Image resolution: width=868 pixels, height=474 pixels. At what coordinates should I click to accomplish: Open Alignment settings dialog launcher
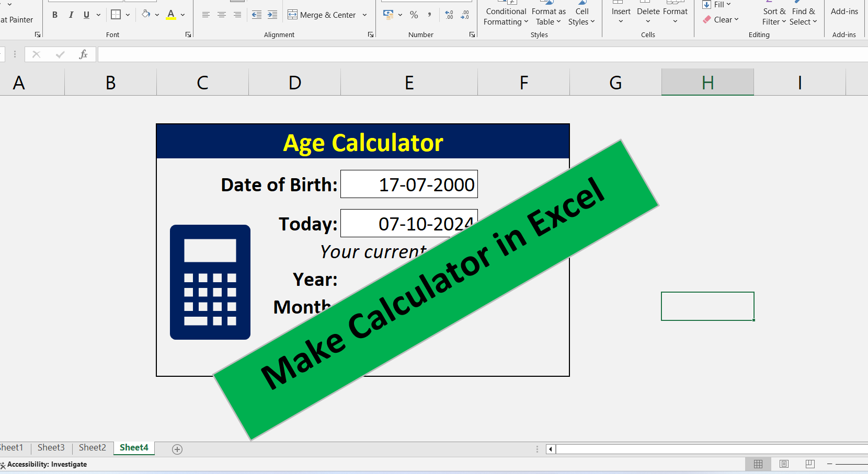371,34
